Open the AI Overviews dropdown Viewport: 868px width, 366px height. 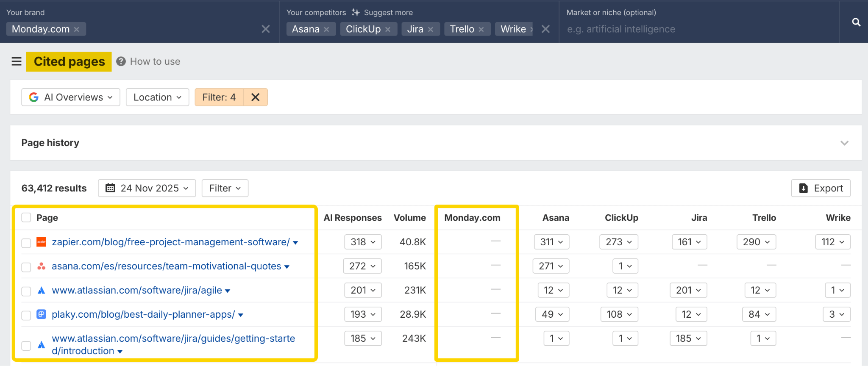click(x=71, y=97)
